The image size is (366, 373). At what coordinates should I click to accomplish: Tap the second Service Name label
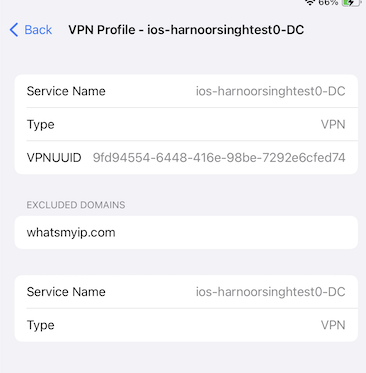click(66, 292)
